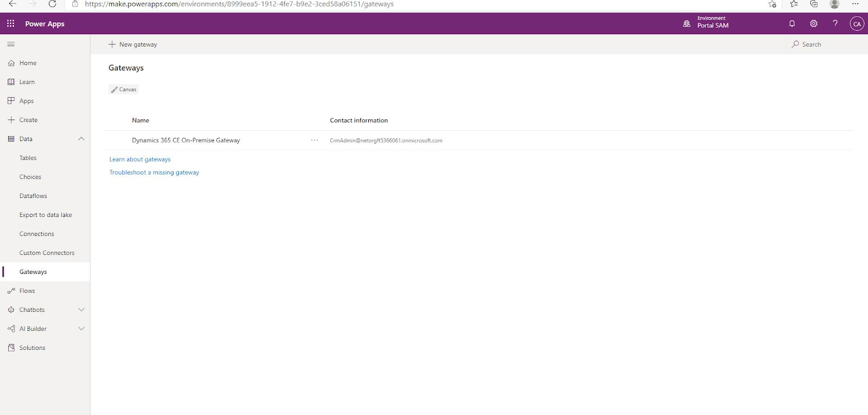This screenshot has height=415, width=868.
Task: Select Choices under Data
Action: (30, 177)
